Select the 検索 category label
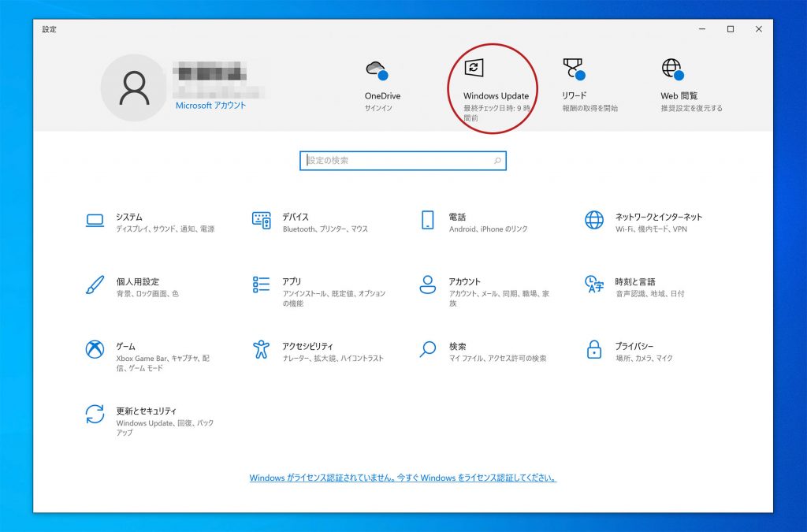 [x=458, y=346]
